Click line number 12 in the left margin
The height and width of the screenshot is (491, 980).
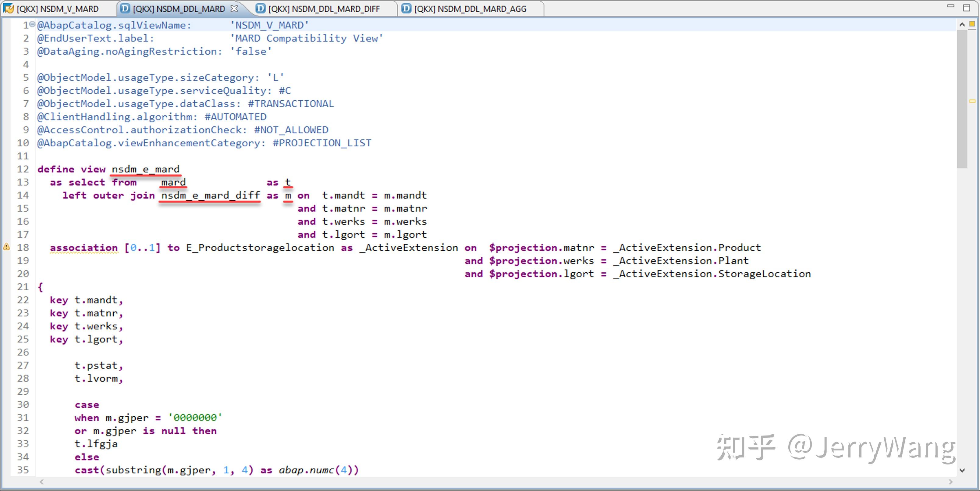(x=23, y=169)
